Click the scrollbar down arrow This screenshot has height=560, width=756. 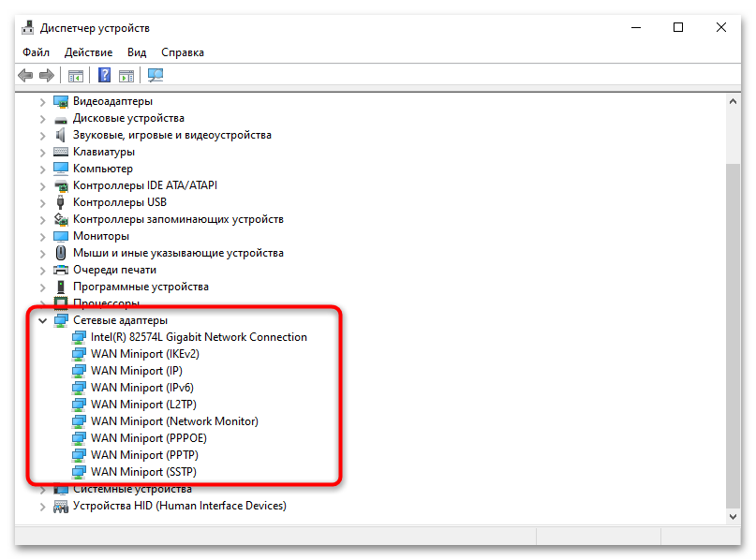click(734, 515)
